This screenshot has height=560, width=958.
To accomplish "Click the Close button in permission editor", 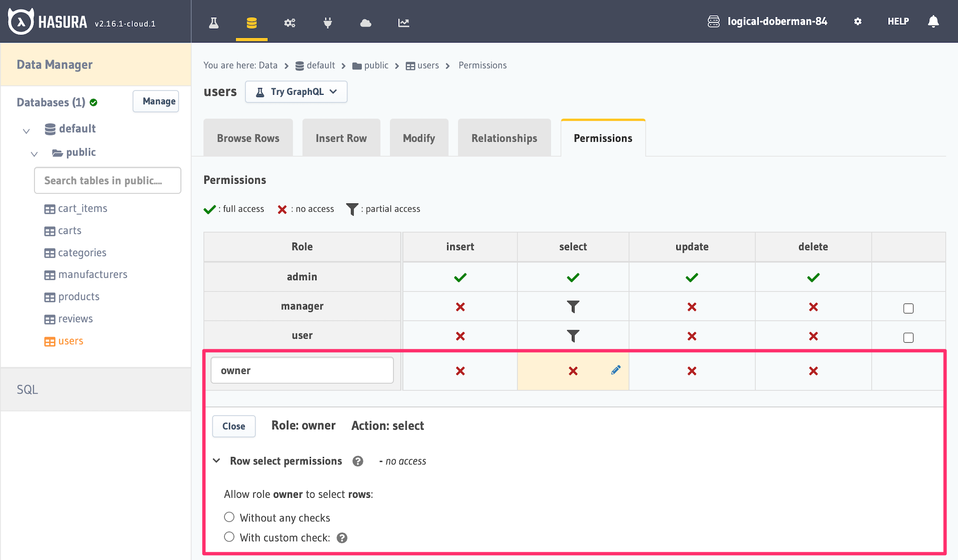I will (233, 426).
